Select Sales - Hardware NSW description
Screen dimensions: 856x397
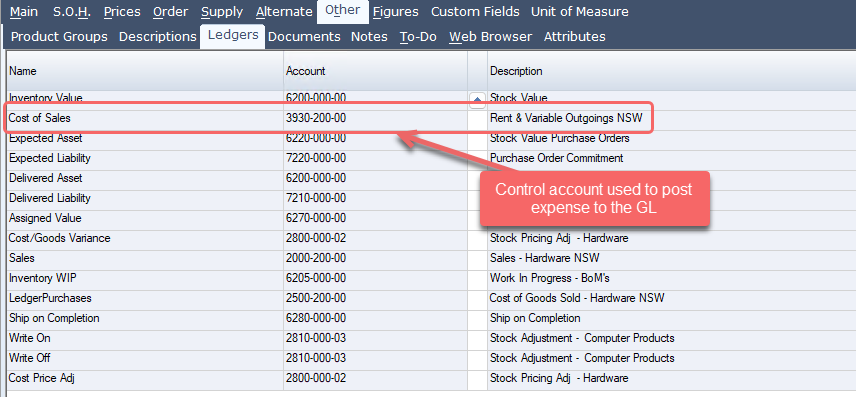point(545,258)
